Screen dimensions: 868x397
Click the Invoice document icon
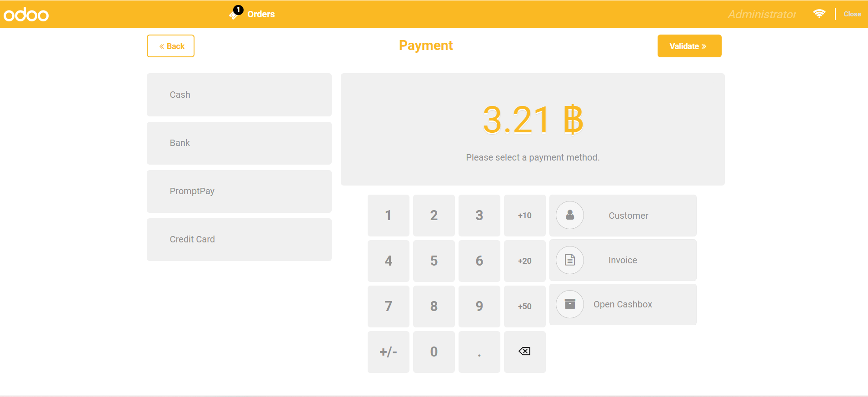tap(570, 260)
